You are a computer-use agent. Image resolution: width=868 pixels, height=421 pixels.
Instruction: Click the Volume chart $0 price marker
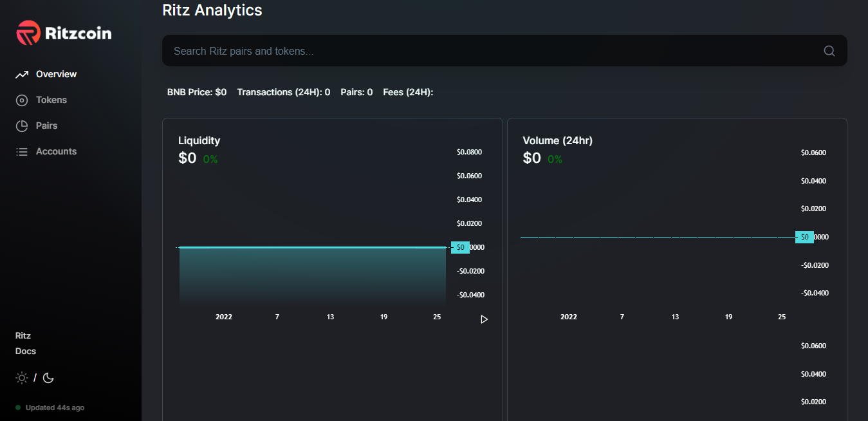[x=804, y=237]
